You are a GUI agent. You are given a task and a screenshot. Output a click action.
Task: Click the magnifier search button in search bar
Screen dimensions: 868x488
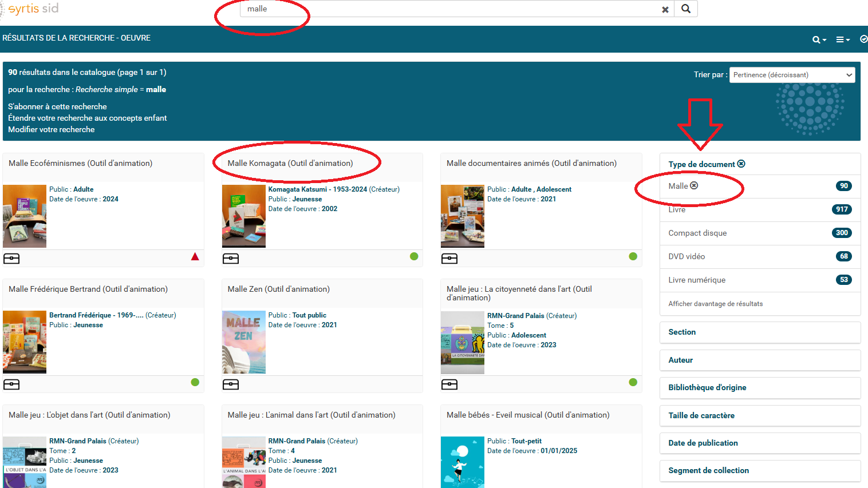pyautogui.click(x=686, y=9)
